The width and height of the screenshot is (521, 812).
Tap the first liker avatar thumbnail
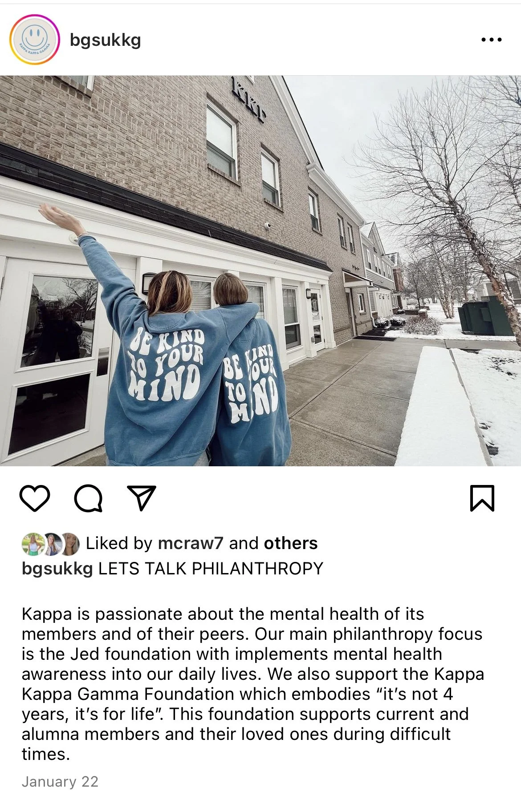33,544
